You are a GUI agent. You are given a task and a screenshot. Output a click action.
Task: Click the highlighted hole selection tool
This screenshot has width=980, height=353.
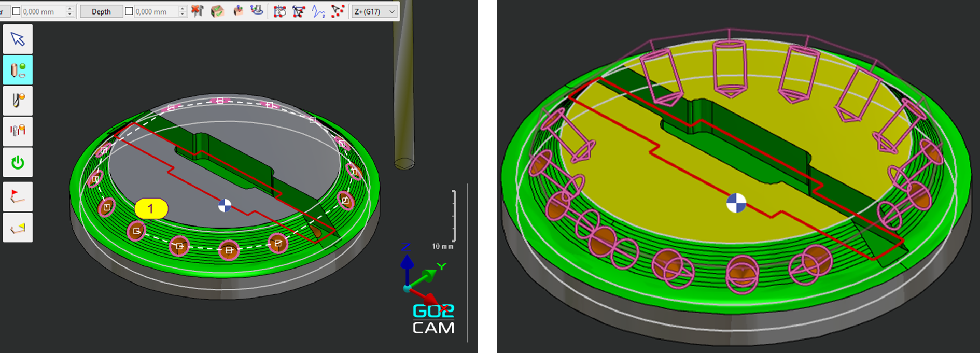(x=18, y=70)
